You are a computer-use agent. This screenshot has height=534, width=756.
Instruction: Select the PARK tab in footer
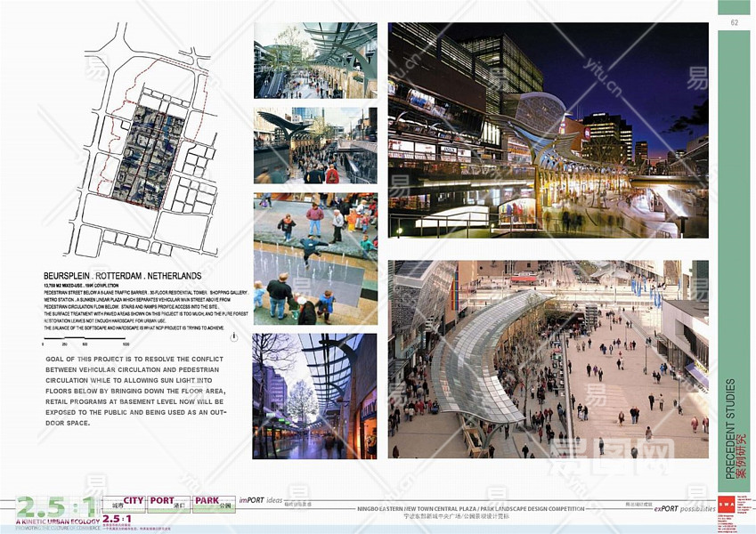214,504
